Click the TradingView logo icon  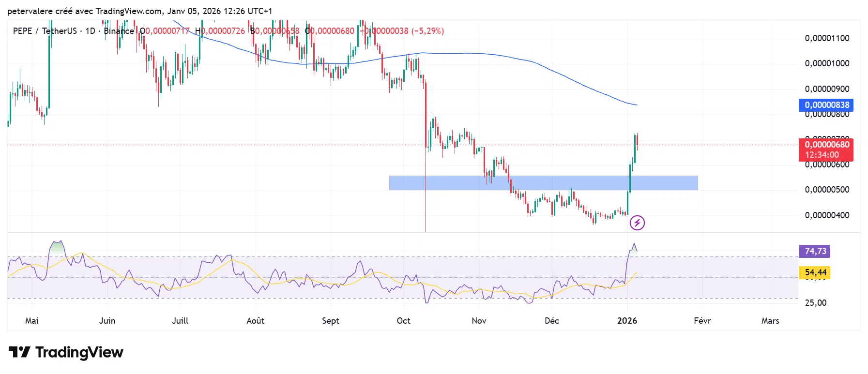19,352
